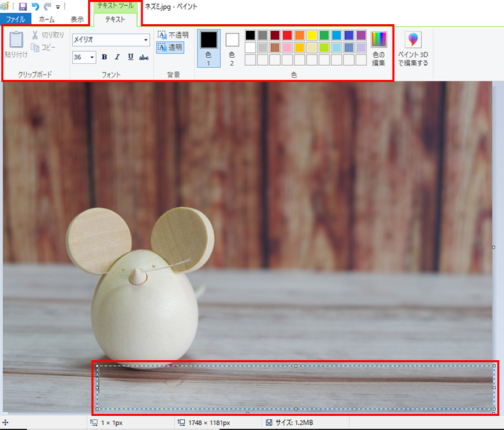Select 不透明 background option
The image size is (504, 430).
coord(173,34)
